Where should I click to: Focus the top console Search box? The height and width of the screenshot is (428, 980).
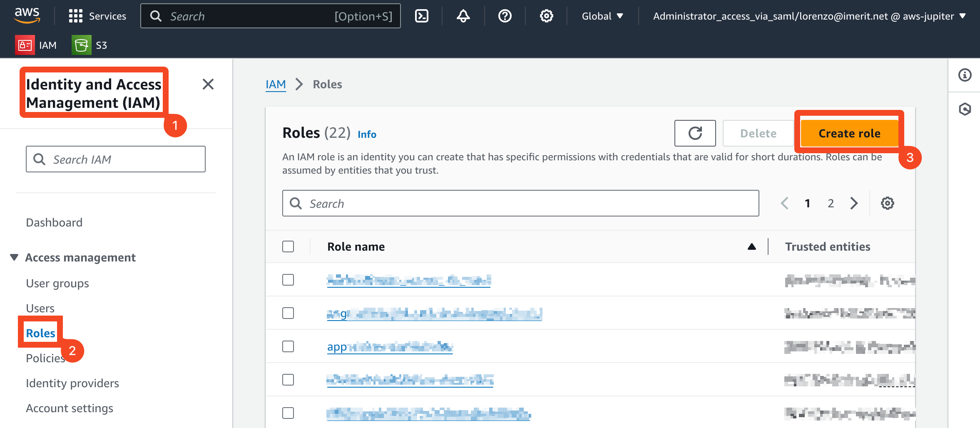(x=271, y=16)
